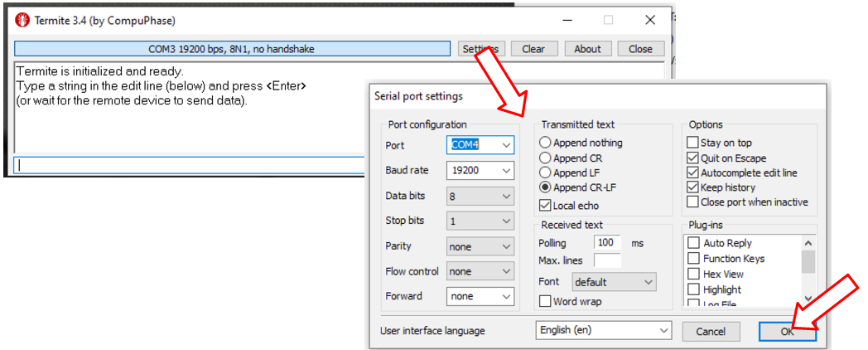Screen dimensions: 868x350
Task: Open the Data bits dropdown
Action: tap(480, 196)
